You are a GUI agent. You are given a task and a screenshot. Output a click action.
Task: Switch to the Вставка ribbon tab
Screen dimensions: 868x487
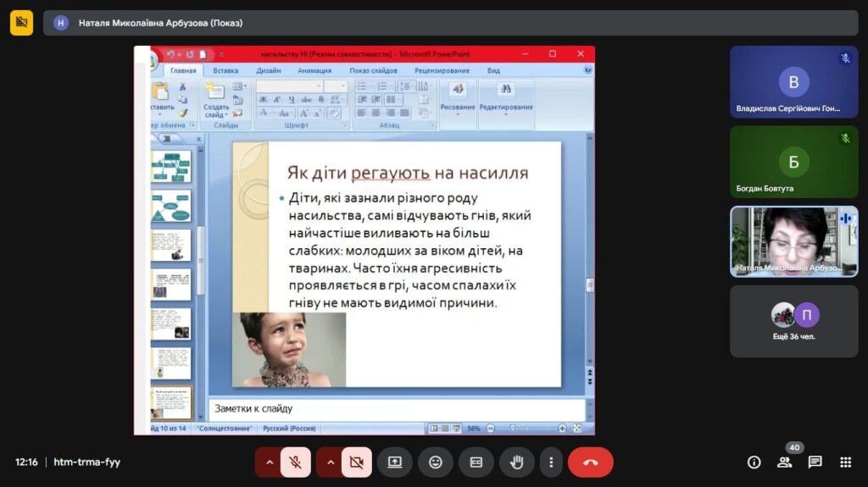pyautogui.click(x=225, y=71)
